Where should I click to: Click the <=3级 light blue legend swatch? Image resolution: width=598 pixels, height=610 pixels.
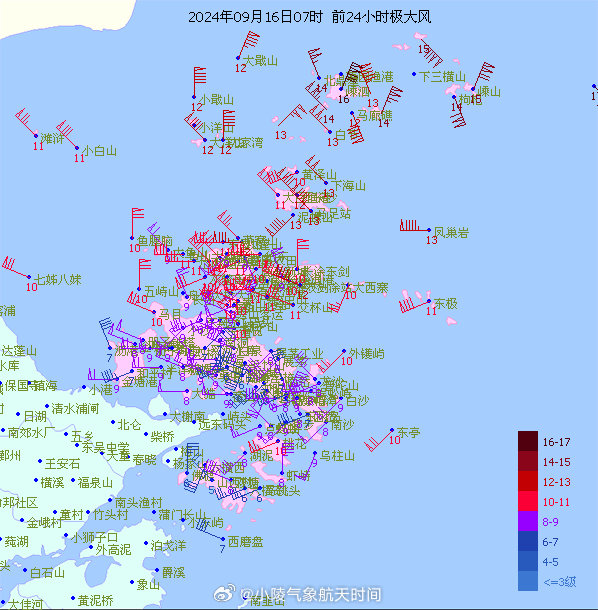pyautogui.click(x=528, y=581)
